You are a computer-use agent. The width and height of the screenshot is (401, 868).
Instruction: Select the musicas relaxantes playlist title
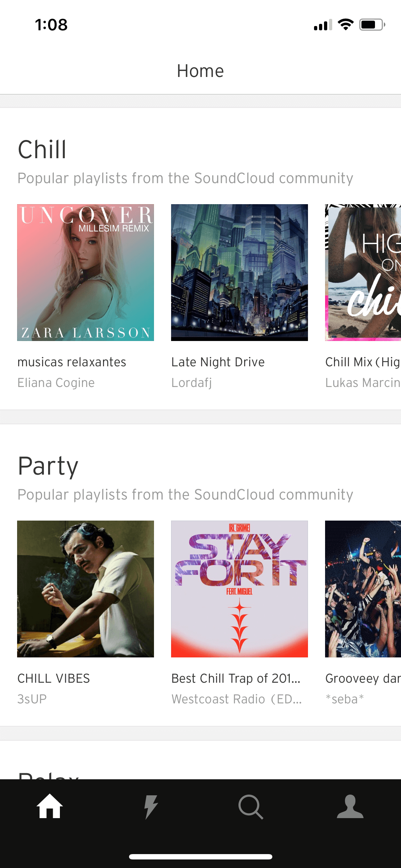tap(72, 362)
